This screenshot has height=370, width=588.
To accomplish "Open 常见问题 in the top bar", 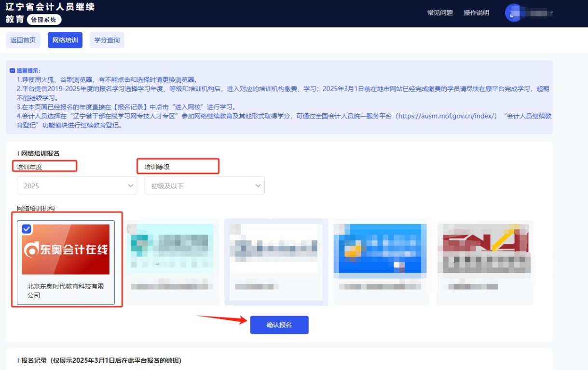I will point(441,13).
